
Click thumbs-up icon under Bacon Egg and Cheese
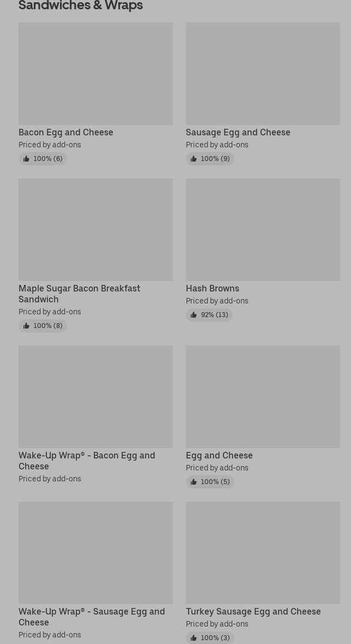(x=26, y=158)
